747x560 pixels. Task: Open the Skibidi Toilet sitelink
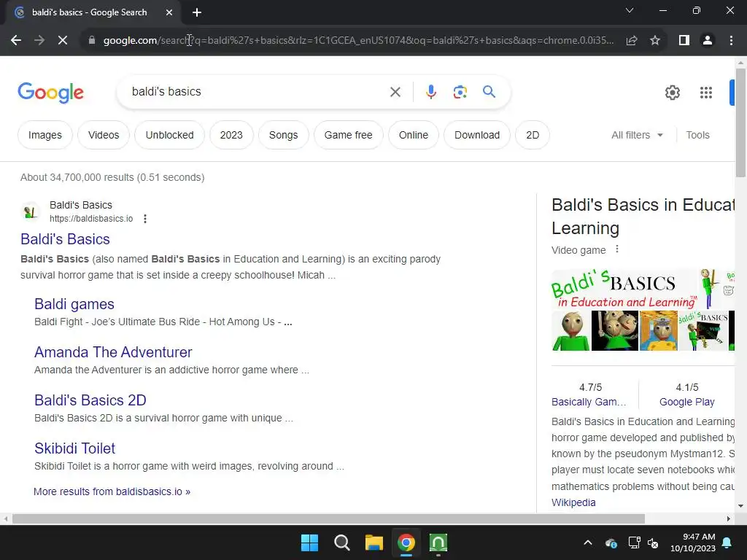click(x=75, y=448)
